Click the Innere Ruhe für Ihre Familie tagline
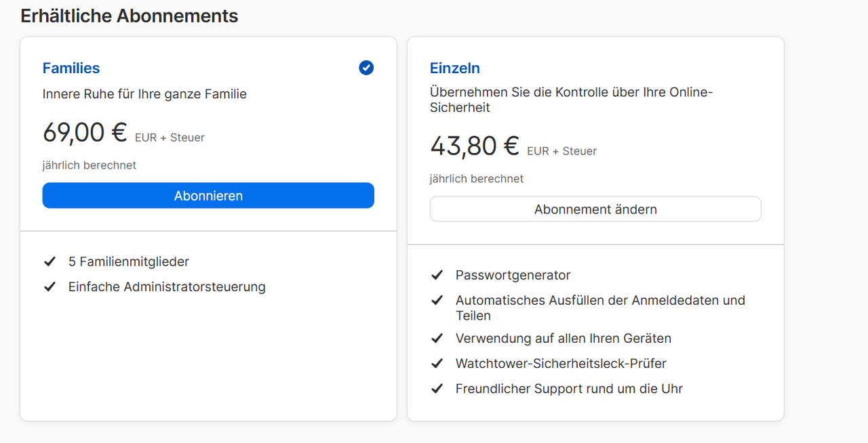The image size is (868, 443). pyautogui.click(x=144, y=94)
